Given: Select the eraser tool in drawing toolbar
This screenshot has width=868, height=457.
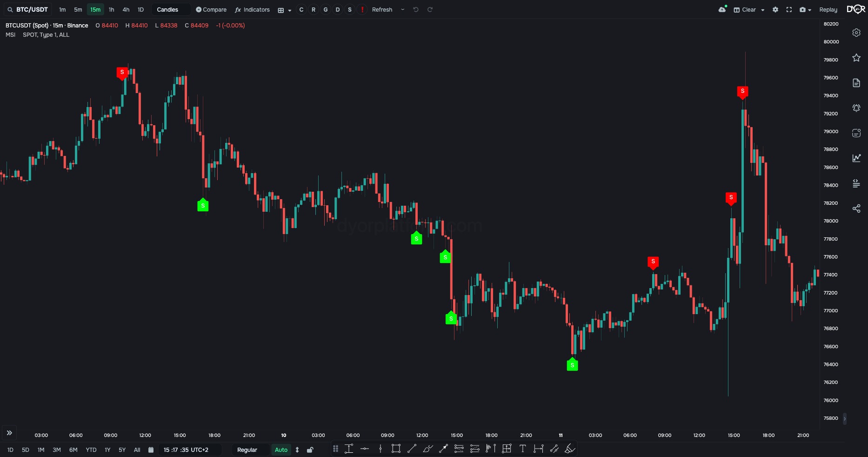Looking at the screenshot, I should pos(570,449).
